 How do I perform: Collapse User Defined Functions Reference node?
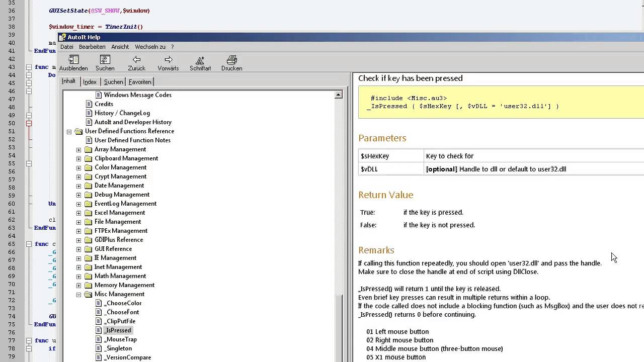click(69, 131)
